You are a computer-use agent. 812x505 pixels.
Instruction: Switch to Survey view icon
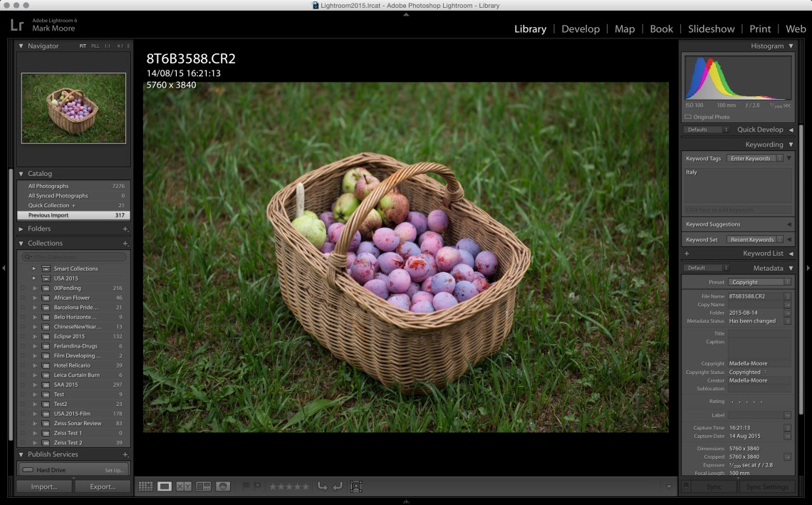coord(204,486)
